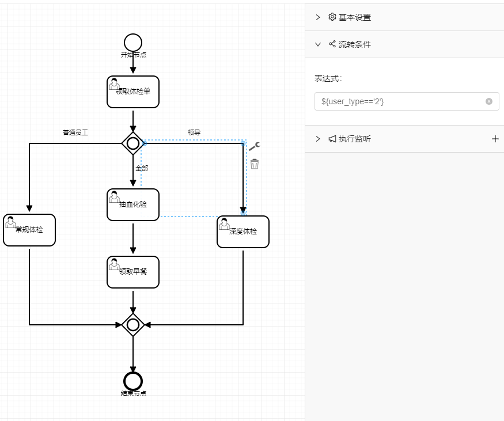Add an execution listener with the plus icon
Viewport: 504px width, 421px height.
coord(495,139)
